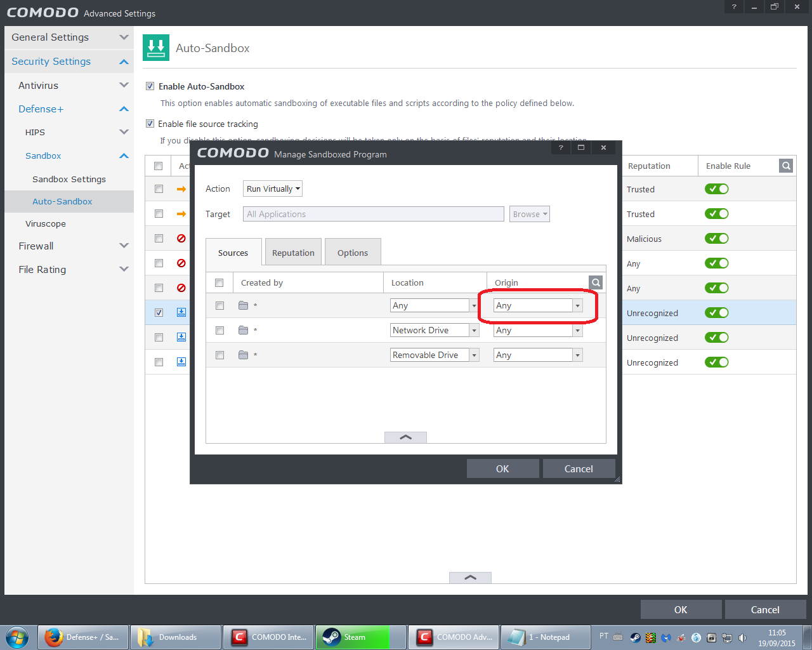Click red block icon in Malicious rule row
This screenshot has height=650, width=812.
click(181, 239)
